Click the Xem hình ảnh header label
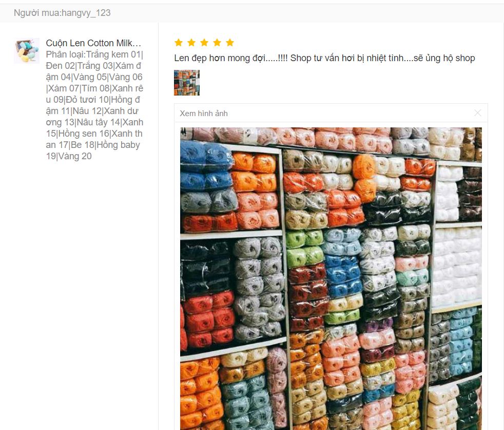504x430 pixels. pos(204,114)
